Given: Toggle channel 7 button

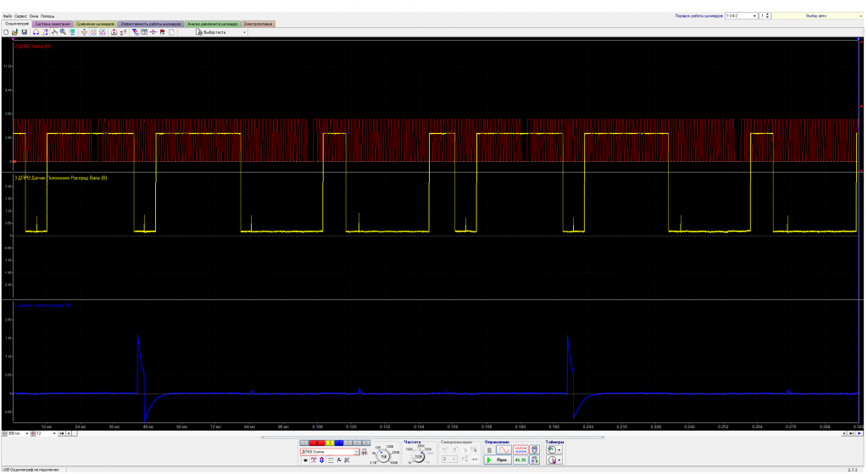Looking at the screenshot, I should (x=366, y=443).
